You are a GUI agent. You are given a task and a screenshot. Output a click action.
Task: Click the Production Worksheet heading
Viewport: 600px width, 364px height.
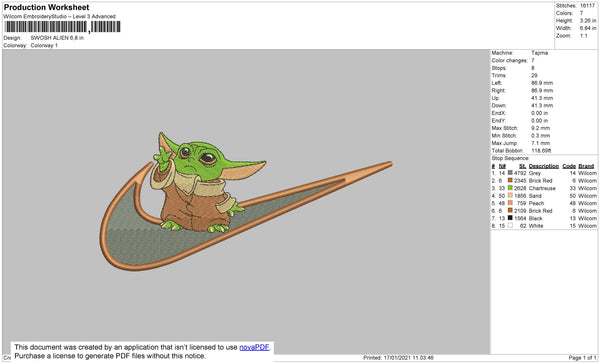pyautogui.click(x=46, y=7)
